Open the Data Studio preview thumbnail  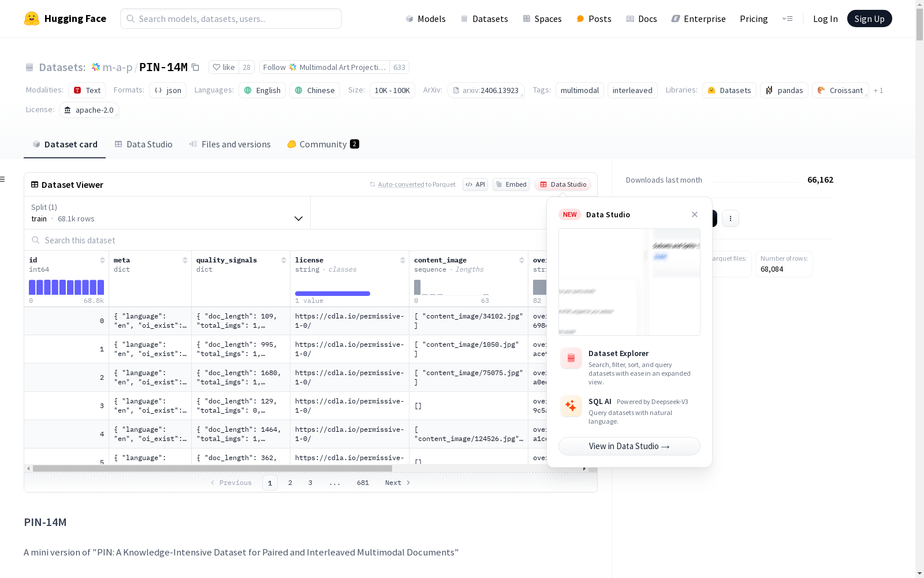click(x=629, y=282)
